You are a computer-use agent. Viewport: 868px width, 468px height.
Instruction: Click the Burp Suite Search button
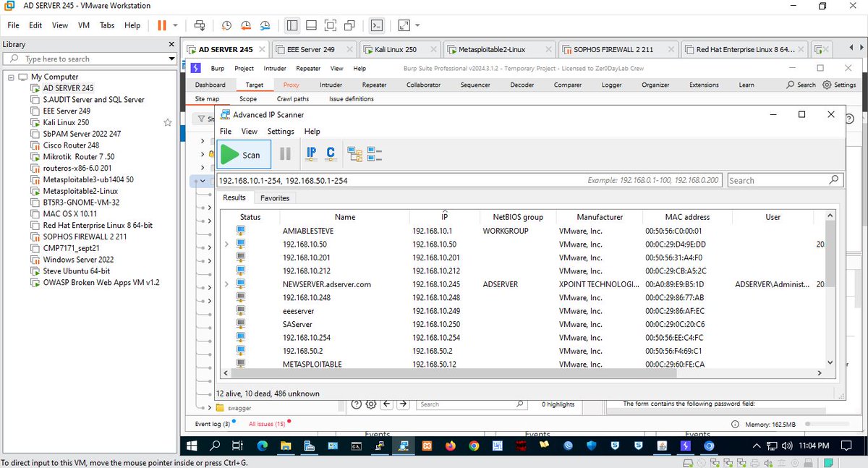(801, 85)
